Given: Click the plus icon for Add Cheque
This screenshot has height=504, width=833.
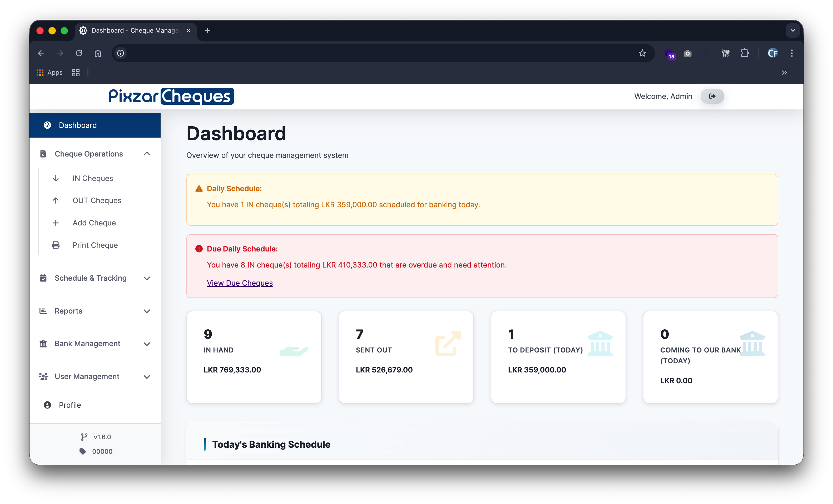Looking at the screenshot, I should [x=56, y=223].
